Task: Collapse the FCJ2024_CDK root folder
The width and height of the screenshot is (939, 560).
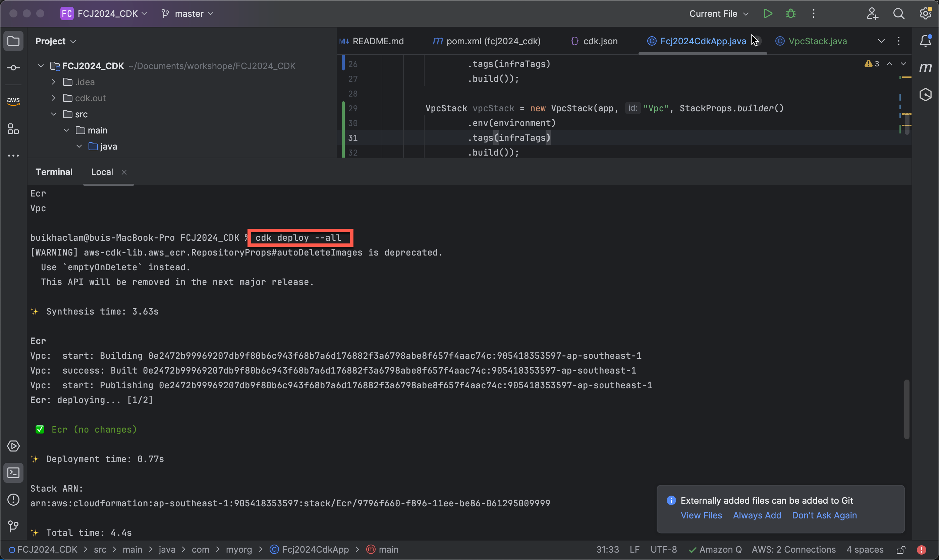Action: [x=41, y=66]
